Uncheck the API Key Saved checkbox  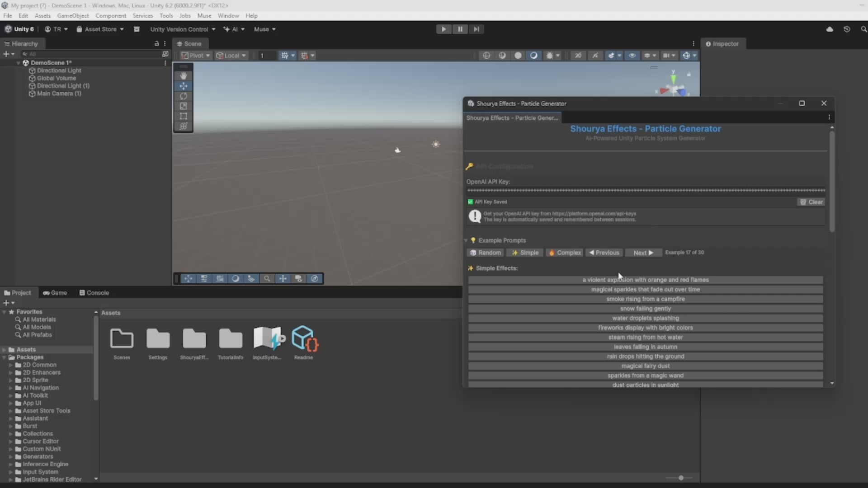tap(471, 202)
